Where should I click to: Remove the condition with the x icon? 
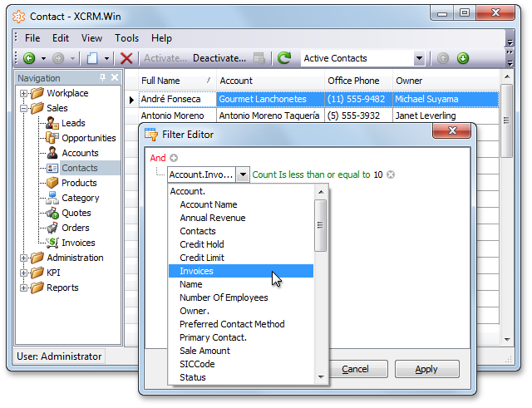[x=391, y=175]
